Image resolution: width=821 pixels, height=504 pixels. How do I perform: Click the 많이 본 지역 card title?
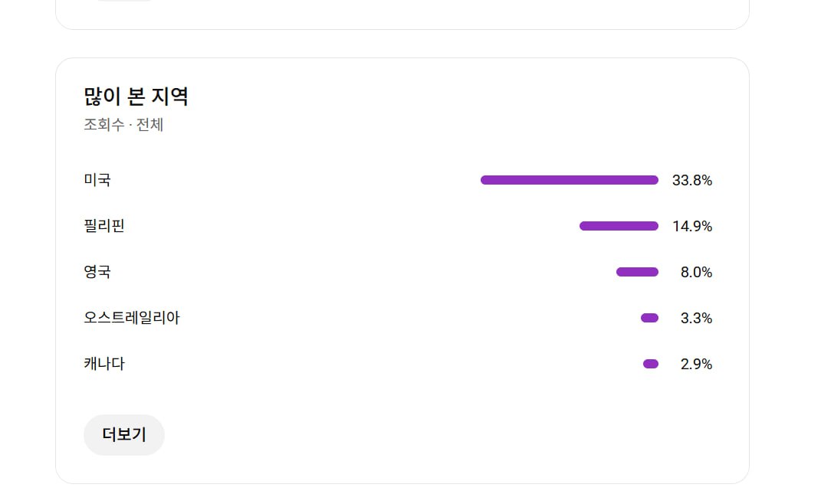[x=136, y=97]
